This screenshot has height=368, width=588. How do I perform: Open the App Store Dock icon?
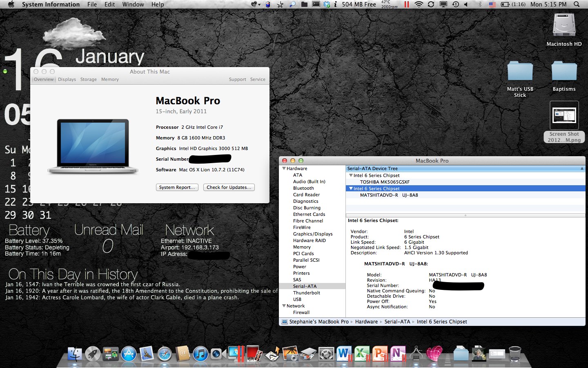(x=129, y=354)
